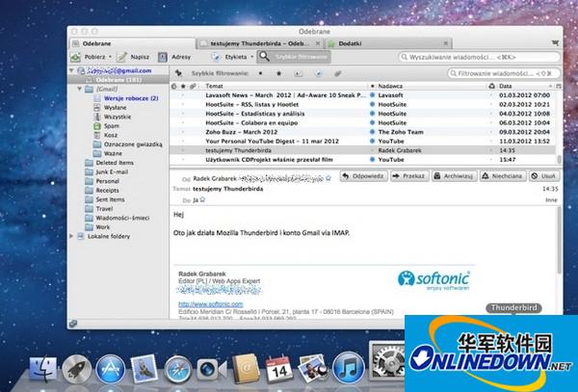Open the column picker icon beside Data

[x=559, y=86]
